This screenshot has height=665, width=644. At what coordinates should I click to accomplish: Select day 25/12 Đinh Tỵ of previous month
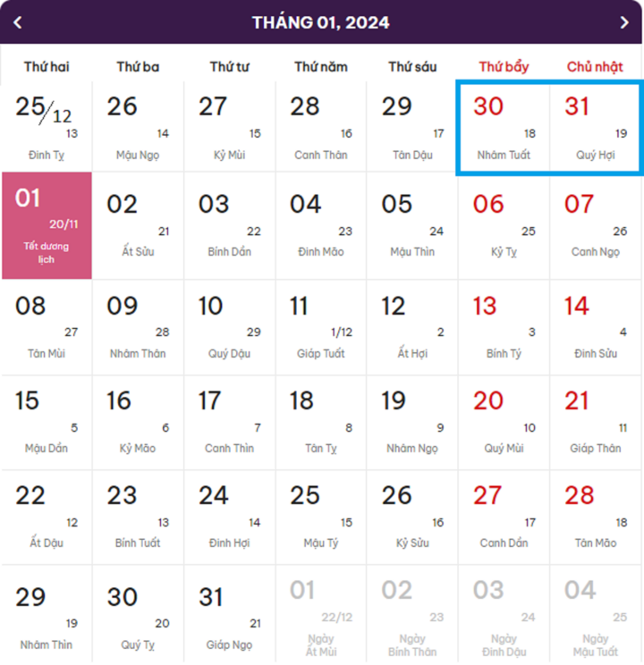pyautogui.click(x=47, y=127)
